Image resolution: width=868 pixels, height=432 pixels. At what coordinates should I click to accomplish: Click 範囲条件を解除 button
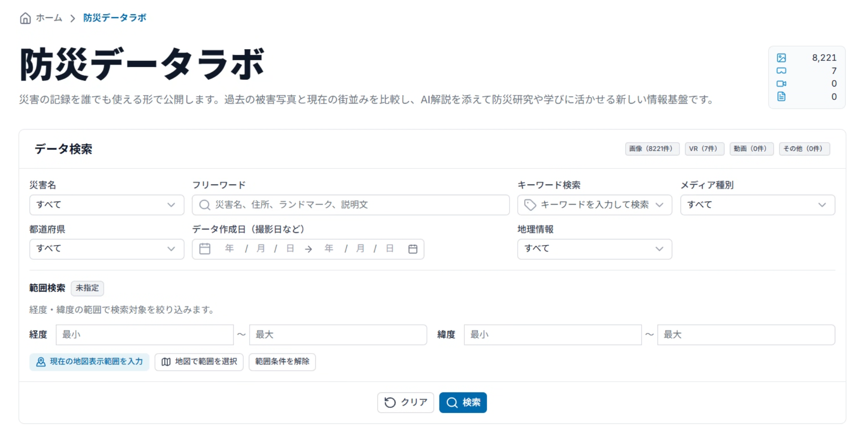click(x=282, y=362)
